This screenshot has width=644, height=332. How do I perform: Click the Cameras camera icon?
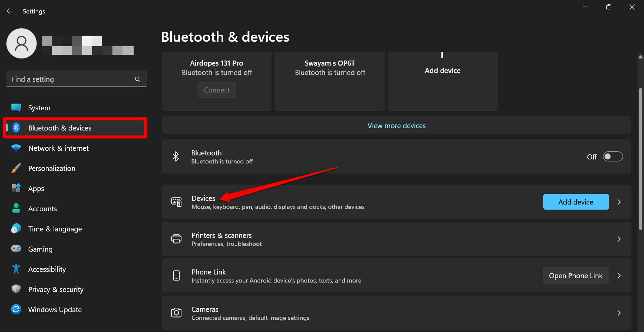click(176, 313)
